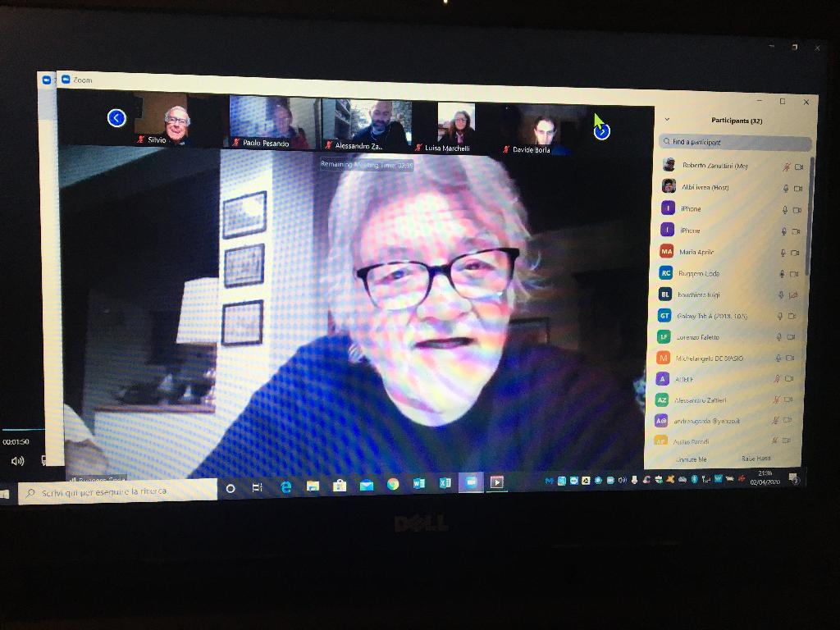840x630 pixels.
Task: Click camera-off icon in the BL avatar row
Action: pyautogui.click(x=793, y=295)
